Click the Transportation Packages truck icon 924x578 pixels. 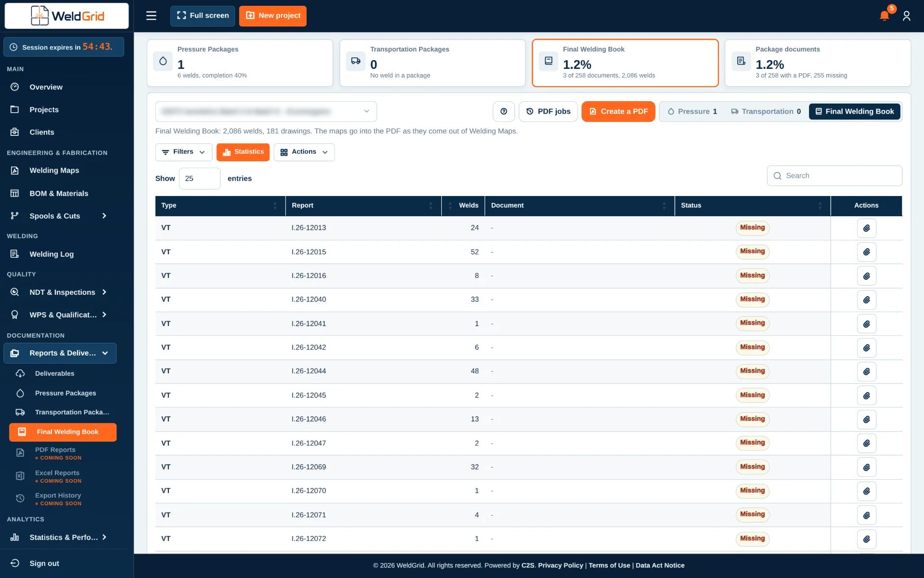(356, 61)
